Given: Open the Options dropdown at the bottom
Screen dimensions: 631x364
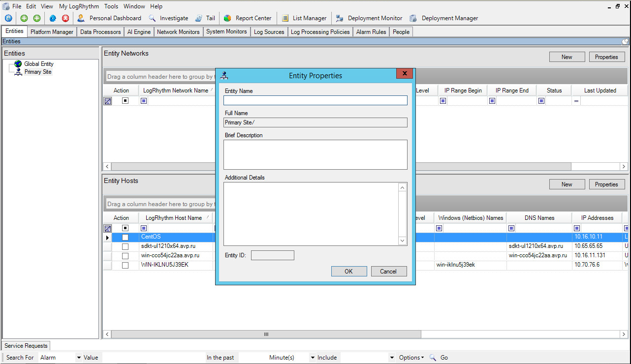Looking at the screenshot, I should click(x=410, y=358).
